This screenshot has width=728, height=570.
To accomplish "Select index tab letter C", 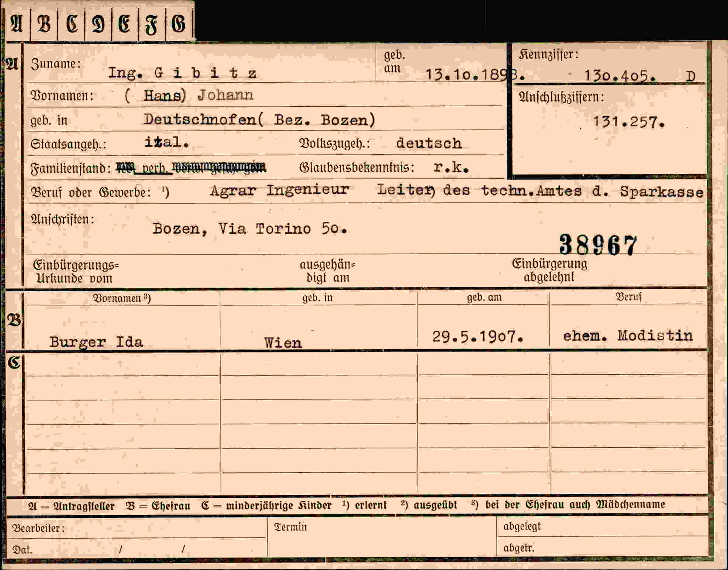I will tap(71, 24).
